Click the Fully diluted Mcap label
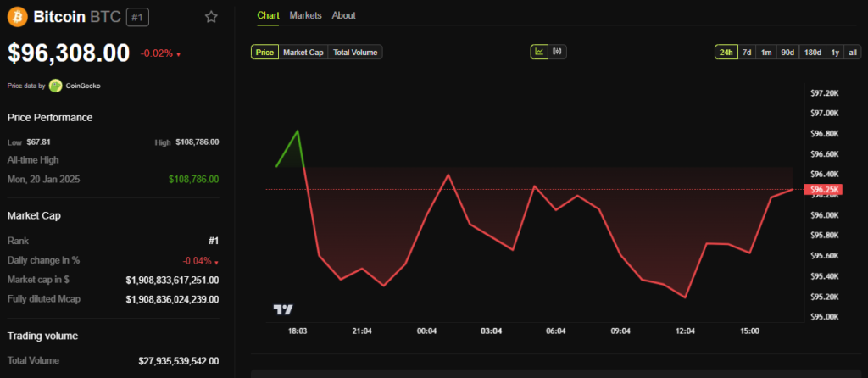 point(44,299)
